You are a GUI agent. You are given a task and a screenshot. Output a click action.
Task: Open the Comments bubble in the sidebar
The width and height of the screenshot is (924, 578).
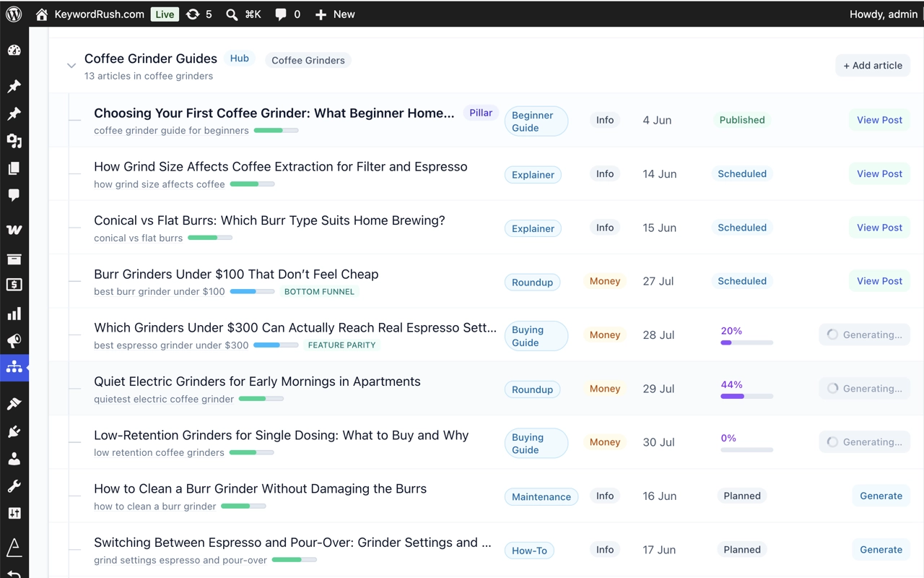[x=14, y=195]
